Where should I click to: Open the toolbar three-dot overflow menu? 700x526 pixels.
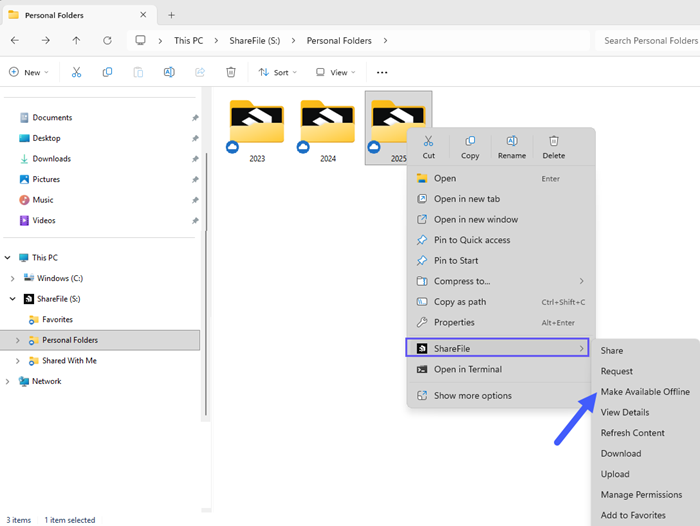(381, 72)
